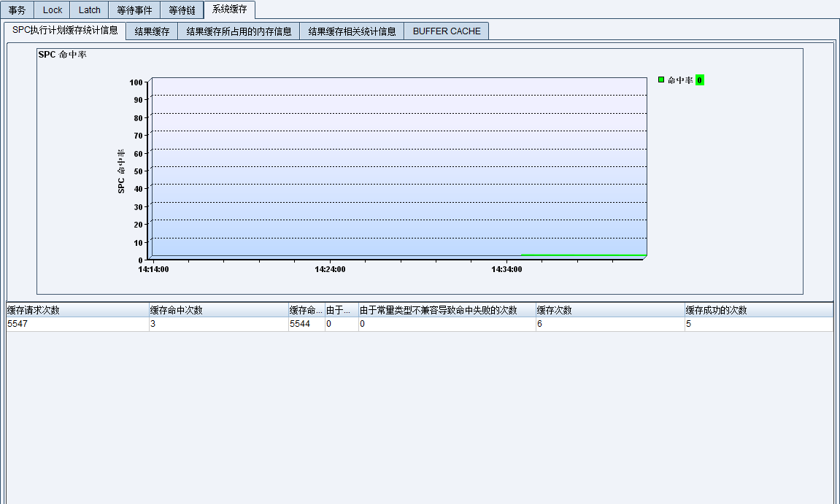Open the 结果缓存所占用的内存信息 tab

(239, 31)
